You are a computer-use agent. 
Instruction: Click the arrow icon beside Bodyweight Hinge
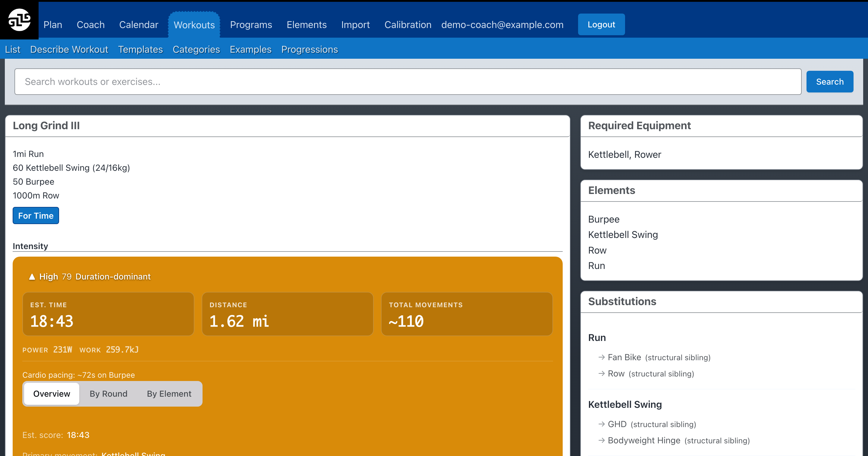602,440
